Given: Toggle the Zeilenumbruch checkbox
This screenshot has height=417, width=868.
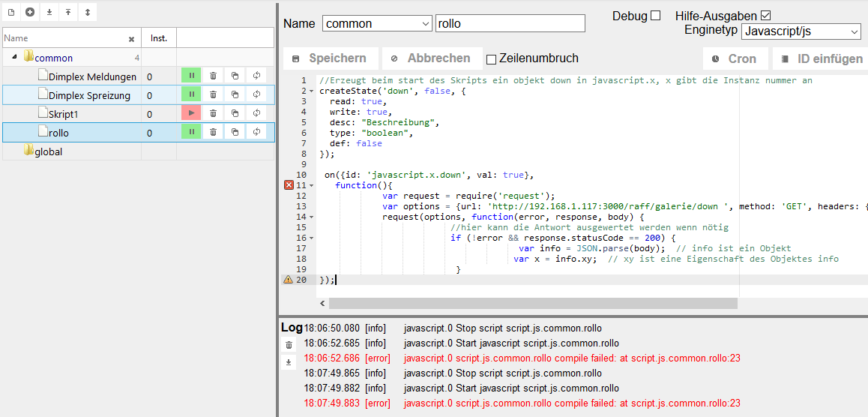Looking at the screenshot, I should [492, 59].
